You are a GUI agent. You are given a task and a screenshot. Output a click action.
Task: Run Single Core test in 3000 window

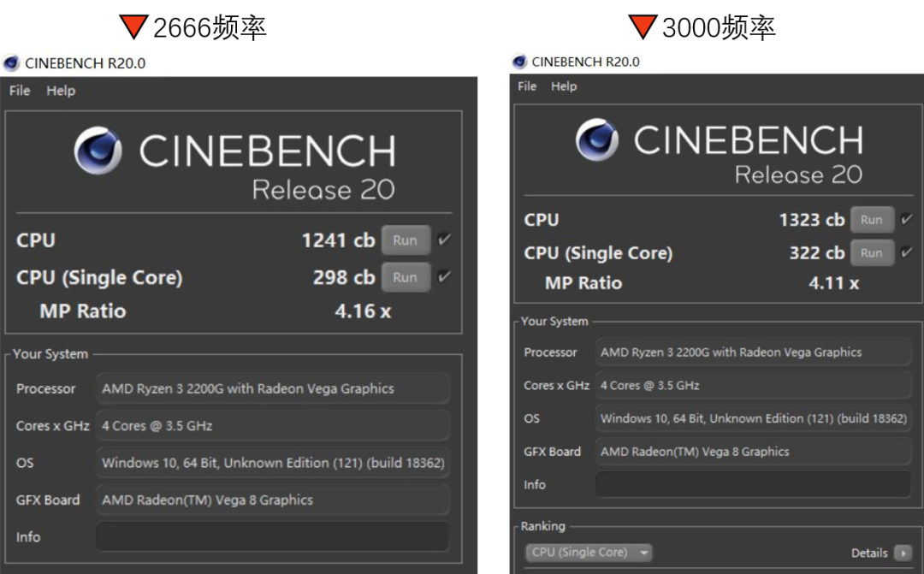point(872,253)
